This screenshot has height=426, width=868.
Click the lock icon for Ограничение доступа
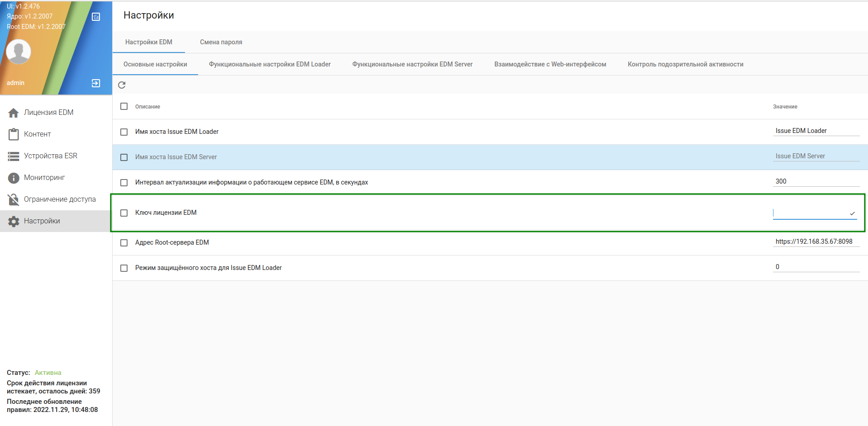click(14, 199)
